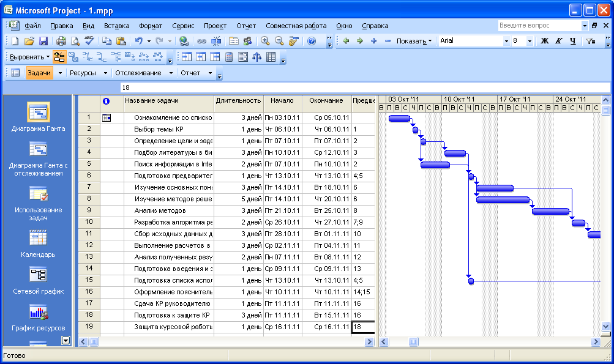Toggle Underline (Ч) formatting
This screenshot has height=364, width=614.
tap(573, 41)
